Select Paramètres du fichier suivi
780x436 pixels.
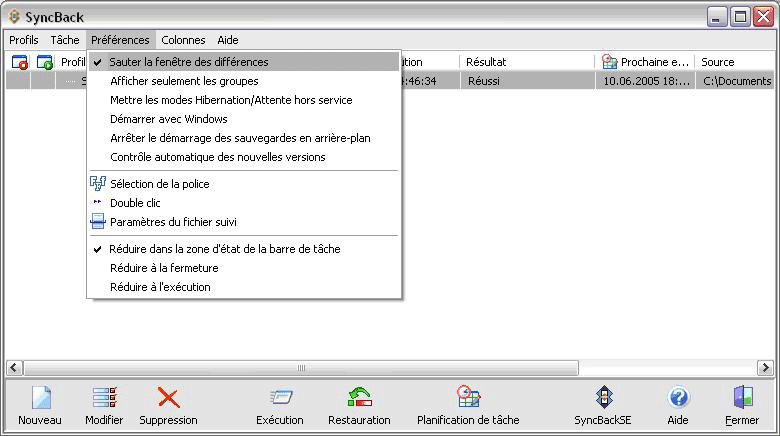173,222
